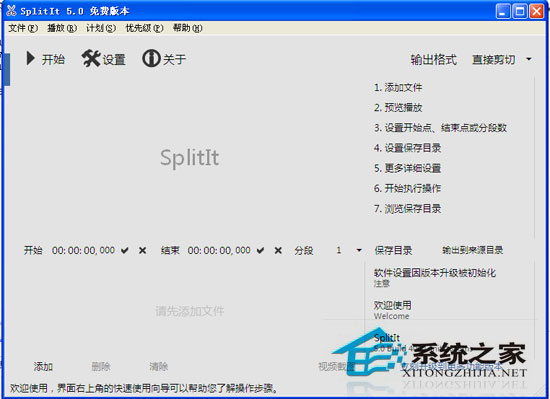Image resolution: width=550 pixels, height=399 pixels.
Task: Click the 请先添加文件 placeholder text
Action: pos(190,311)
